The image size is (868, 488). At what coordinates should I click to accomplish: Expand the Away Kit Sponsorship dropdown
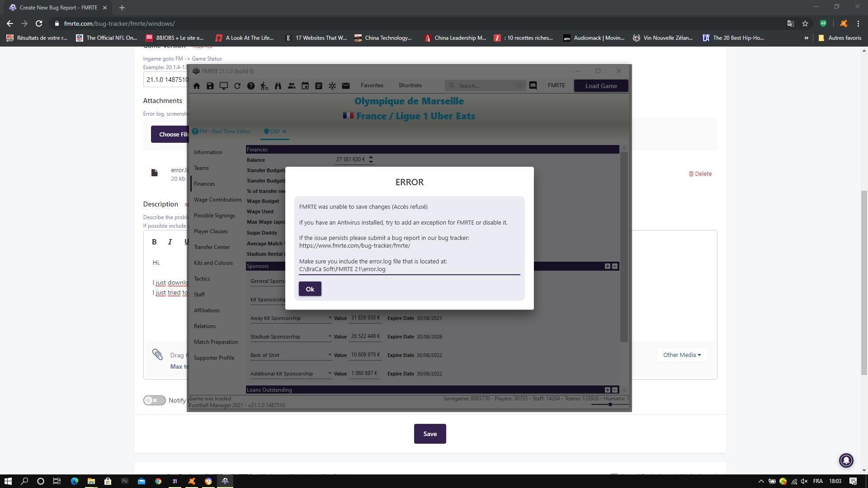pos(330,318)
